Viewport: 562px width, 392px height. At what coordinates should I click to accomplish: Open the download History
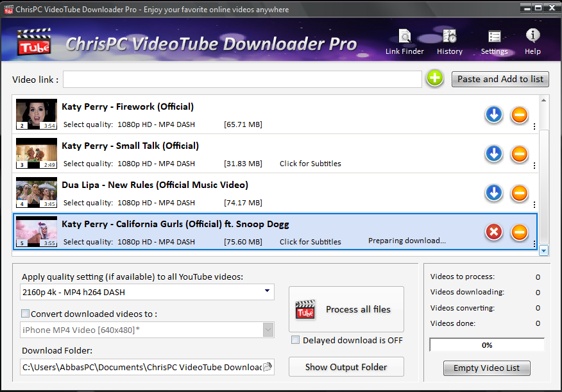tap(450, 42)
